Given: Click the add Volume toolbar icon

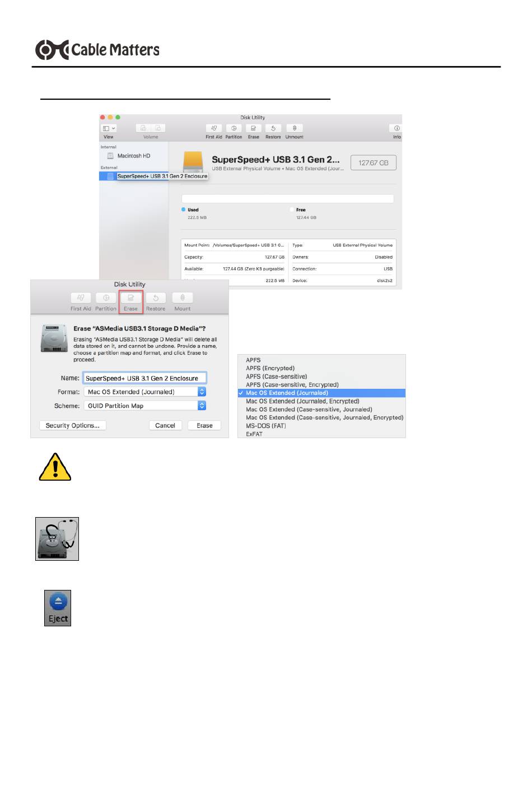Looking at the screenshot, I should [x=143, y=128].
